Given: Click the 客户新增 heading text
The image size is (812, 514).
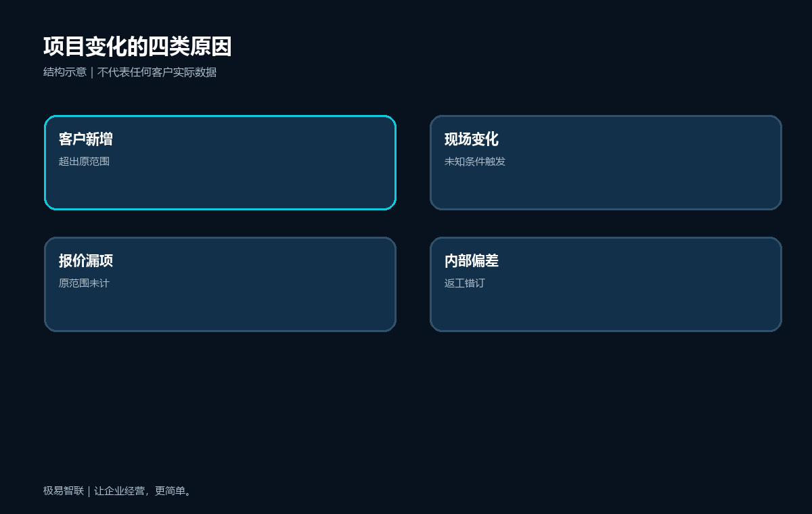Looking at the screenshot, I should click(86, 139).
